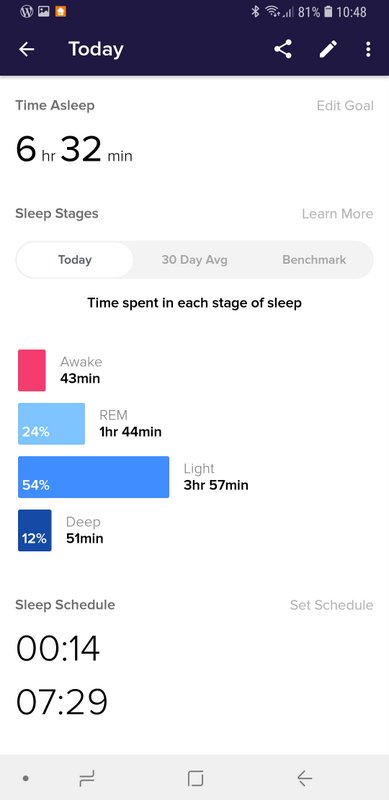Edit sleep log with pencil icon
The height and width of the screenshot is (800, 389).
click(328, 49)
